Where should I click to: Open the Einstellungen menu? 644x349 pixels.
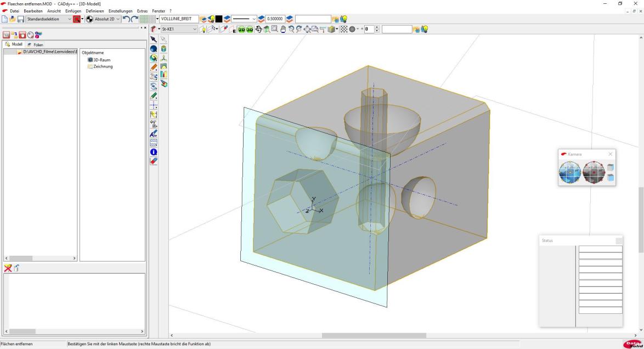[x=121, y=11]
